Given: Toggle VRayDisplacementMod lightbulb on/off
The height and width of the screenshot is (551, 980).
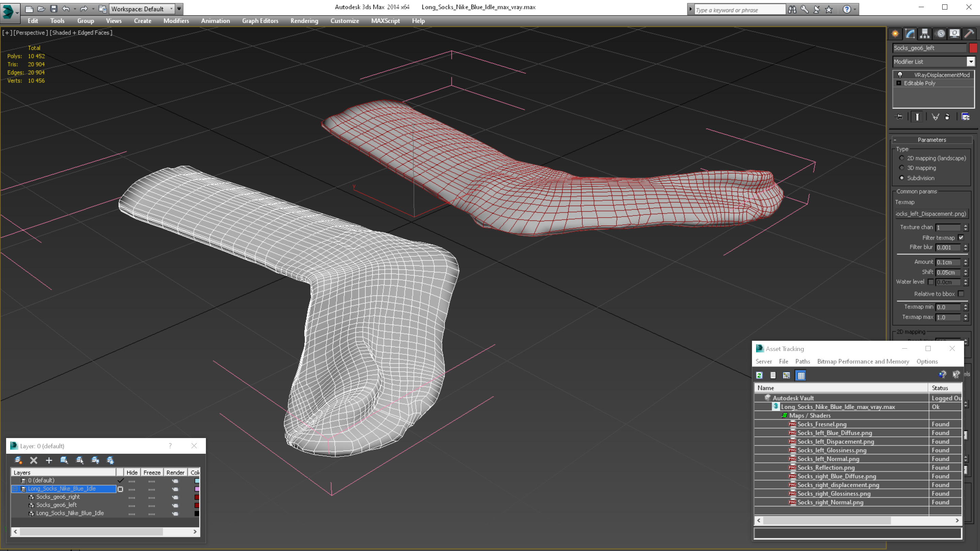Looking at the screenshot, I should click(900, 74).
